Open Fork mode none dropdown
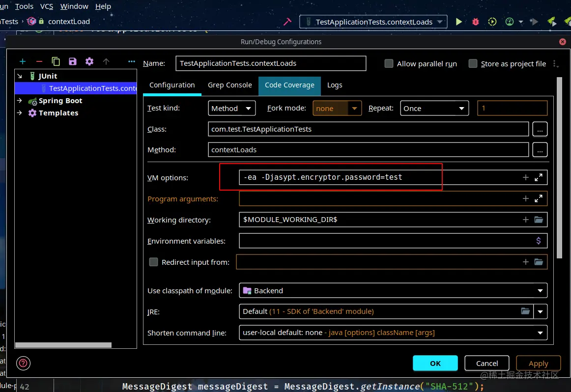The image size is (571, 392). pos(337,108)
